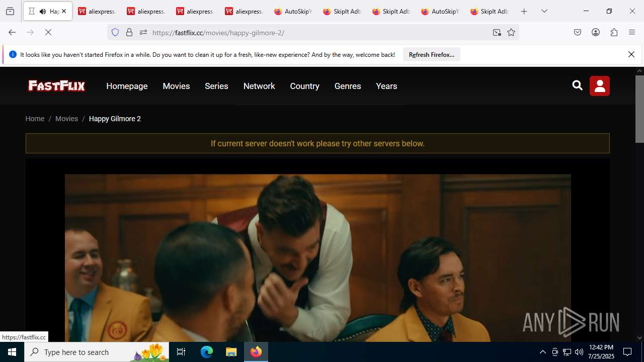Viewport: 644px width, 362px height.
Task: Switch to the first SkipIt Adb tab
Action: pyautogui.click(x=342, y=11)
